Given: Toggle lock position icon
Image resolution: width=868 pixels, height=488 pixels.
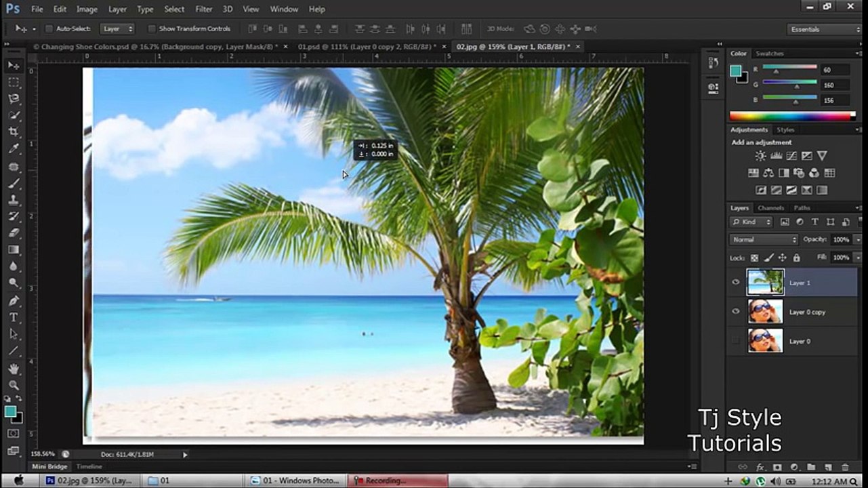Looking at the screenshot, I should pos(783,258).
